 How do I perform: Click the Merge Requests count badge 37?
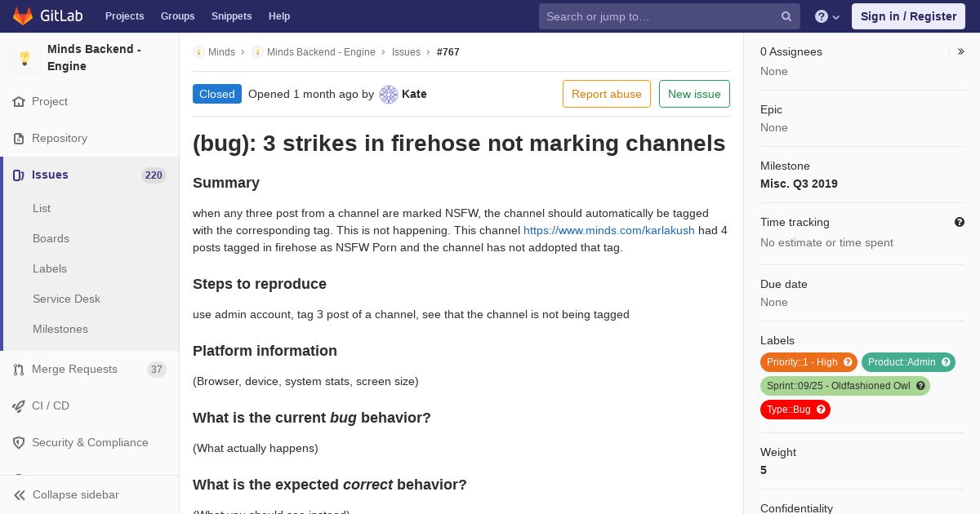pos(156,370)
